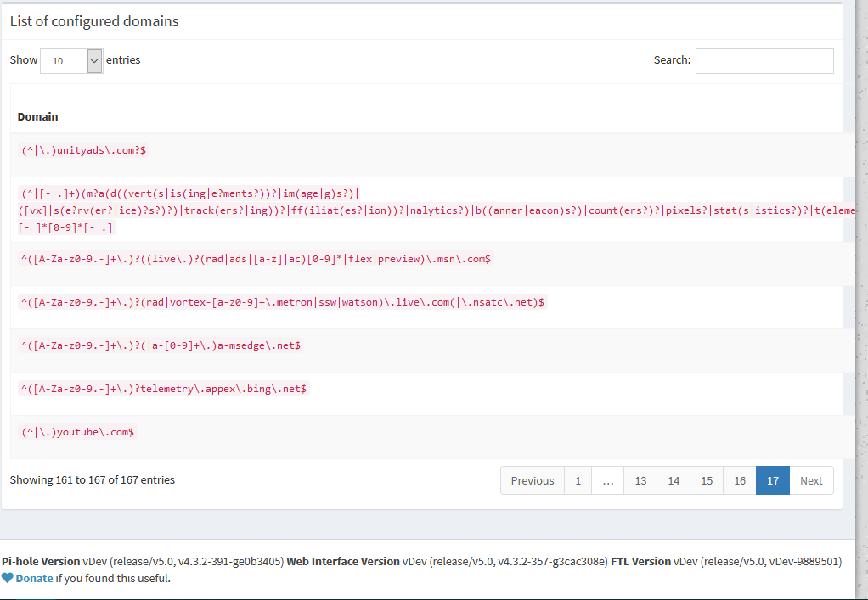Click the Donate heart icon
The image size is (868, 600).
click(x=8, y=578)
